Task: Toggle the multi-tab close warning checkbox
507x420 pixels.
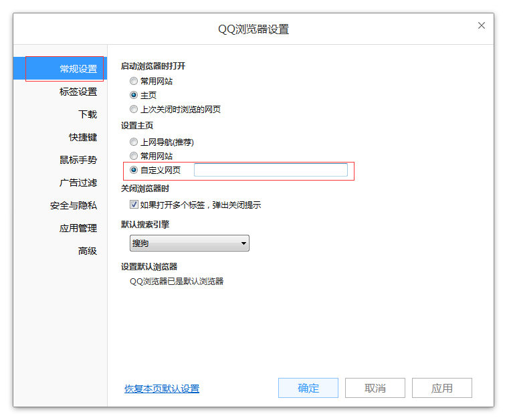Action: click(x=134, y=205)
